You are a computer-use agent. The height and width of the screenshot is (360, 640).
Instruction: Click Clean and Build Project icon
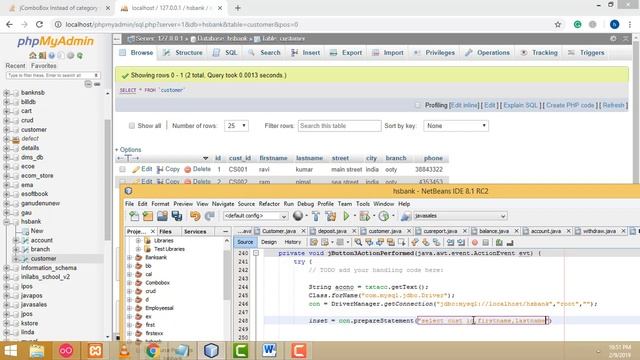[331, 216]
